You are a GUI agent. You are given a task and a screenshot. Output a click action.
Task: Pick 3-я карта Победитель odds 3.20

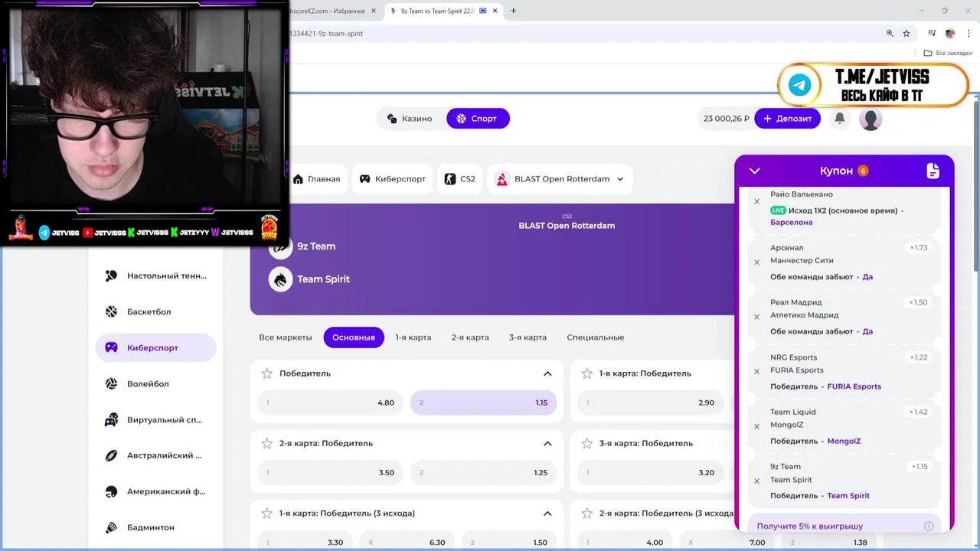coord(650,472)
